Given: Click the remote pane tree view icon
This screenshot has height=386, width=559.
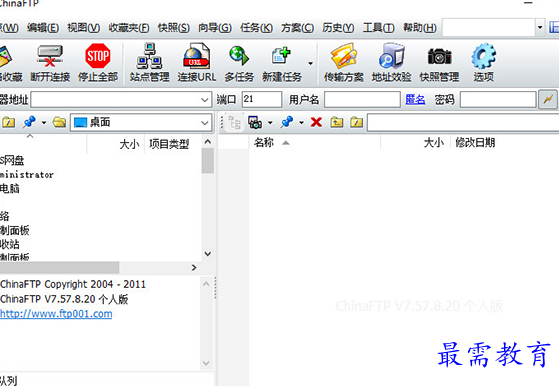Looking at the screenshot, I should 234,123.
